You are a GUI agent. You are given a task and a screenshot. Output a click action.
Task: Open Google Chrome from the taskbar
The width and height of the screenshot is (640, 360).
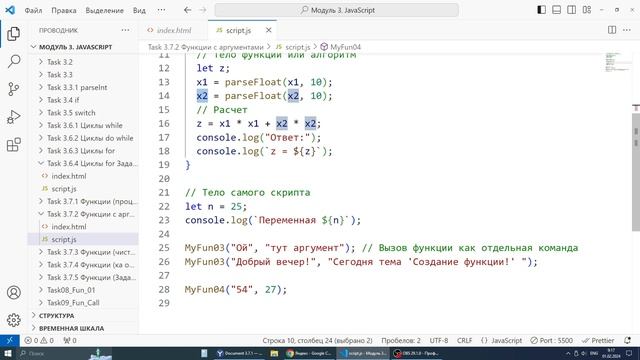(309, 353)
